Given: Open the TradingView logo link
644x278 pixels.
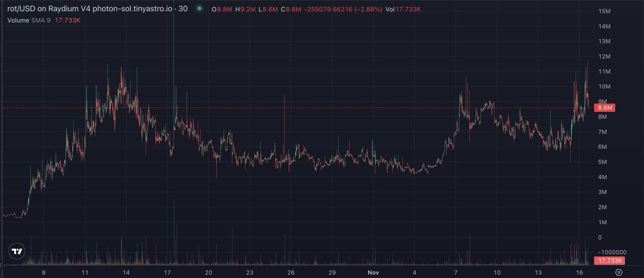Looking at the screenshot, I should coord(17,251).
